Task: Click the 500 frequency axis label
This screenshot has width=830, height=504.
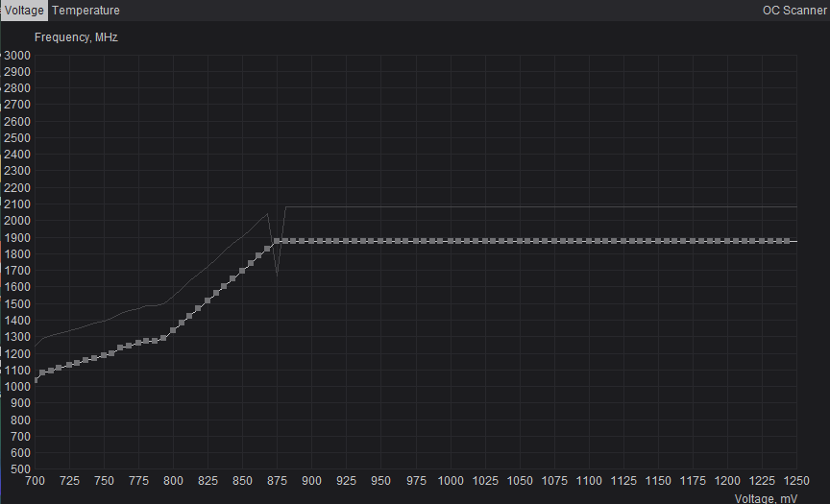Action: [19, 469]
